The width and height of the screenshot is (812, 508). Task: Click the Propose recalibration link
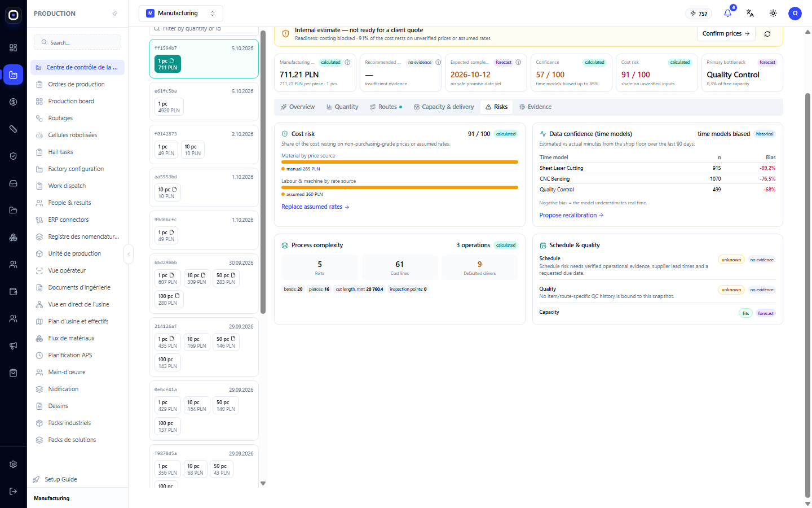click(x=571, y=216)
